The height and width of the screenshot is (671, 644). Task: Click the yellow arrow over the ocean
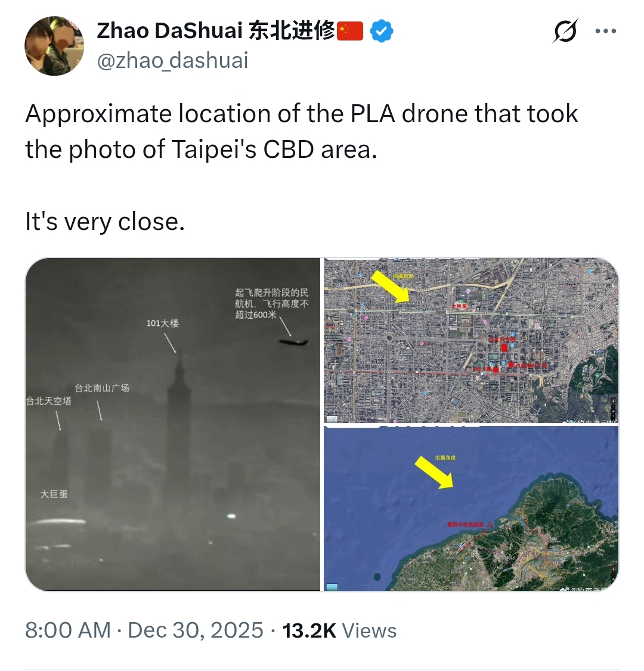pos(434,472)
